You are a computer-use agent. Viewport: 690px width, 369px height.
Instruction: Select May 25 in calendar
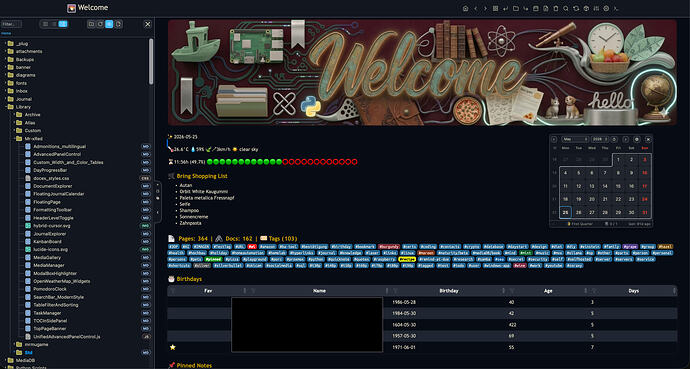(565, 212)
